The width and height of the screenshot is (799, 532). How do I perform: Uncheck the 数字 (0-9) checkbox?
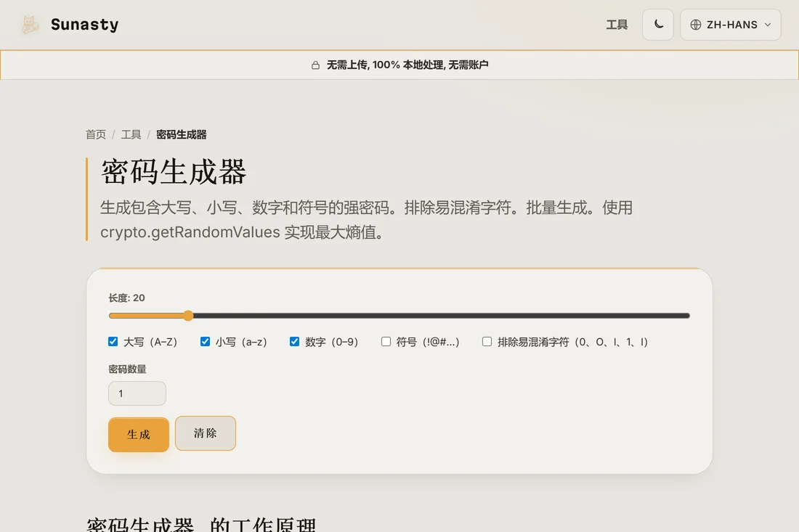coord(294,342)
